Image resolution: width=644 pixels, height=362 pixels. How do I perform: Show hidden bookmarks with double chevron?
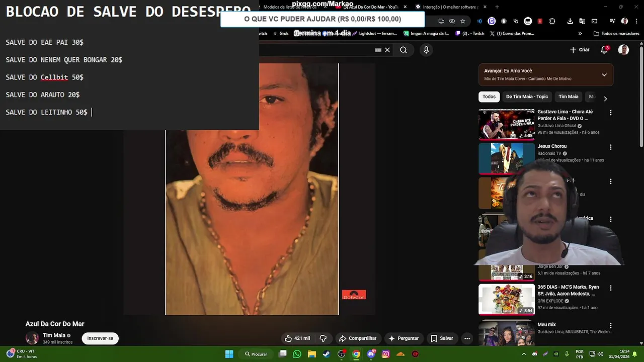coord(580,34)
